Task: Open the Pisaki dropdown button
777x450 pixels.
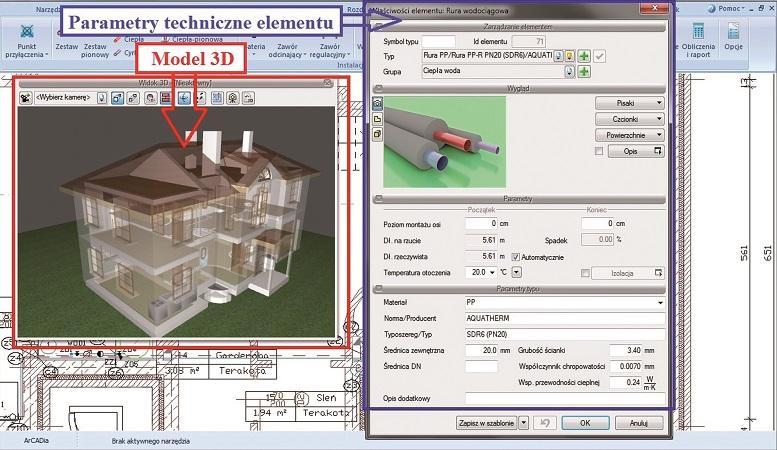Action: (629, 103)
